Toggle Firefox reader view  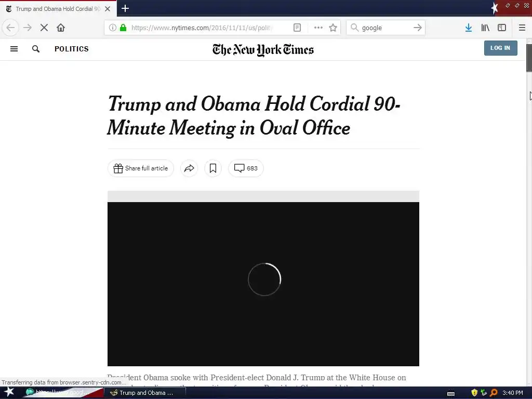[297, 28]
